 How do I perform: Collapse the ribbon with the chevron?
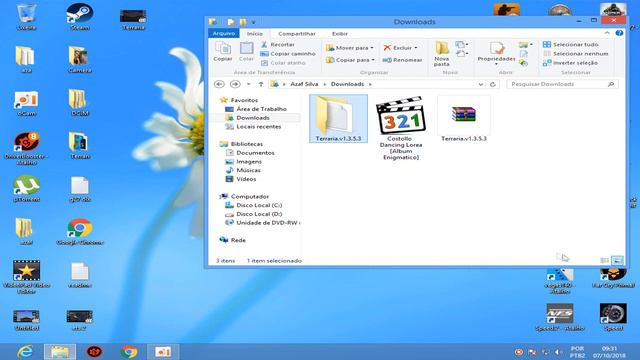(x=607, y=33)
